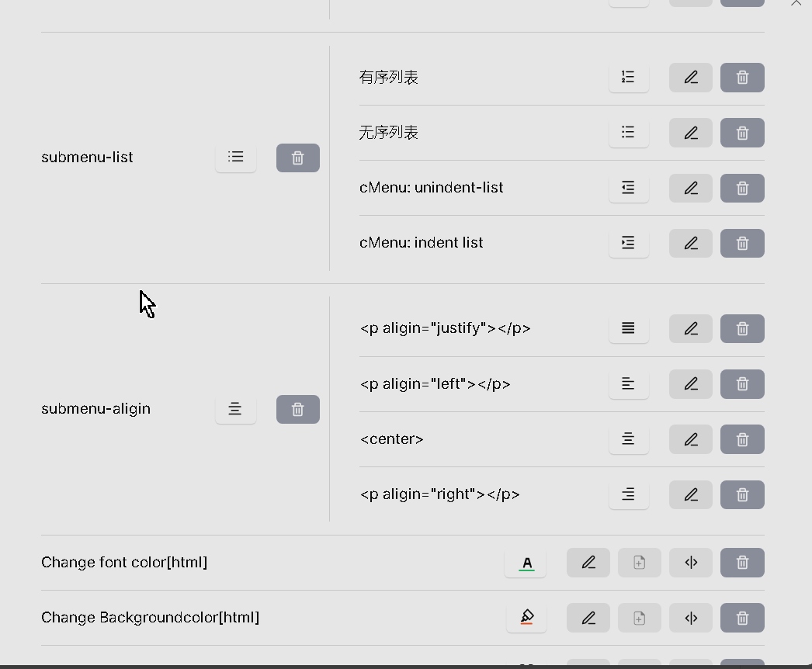Click the submenu-aligin icon button
The height and width of the screenshot is (669, 812).
pos(235,409)
